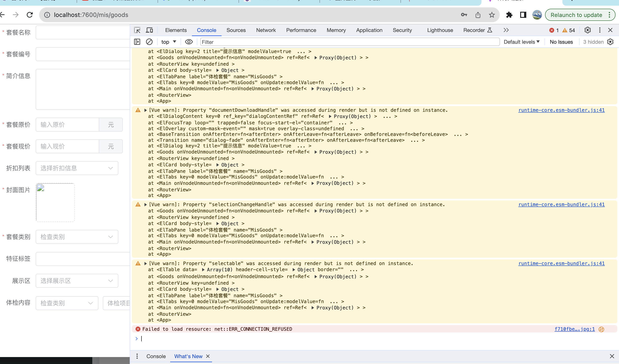Open DevTools customize kebab menu

click(x=600, y=30)
